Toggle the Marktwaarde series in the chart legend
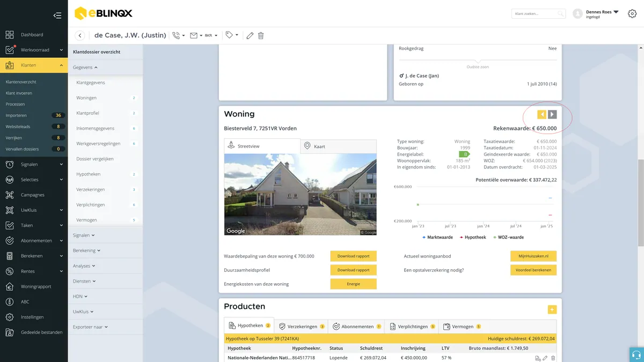The height and width of the screenshot is (362, 644). (x=437, y=237)
